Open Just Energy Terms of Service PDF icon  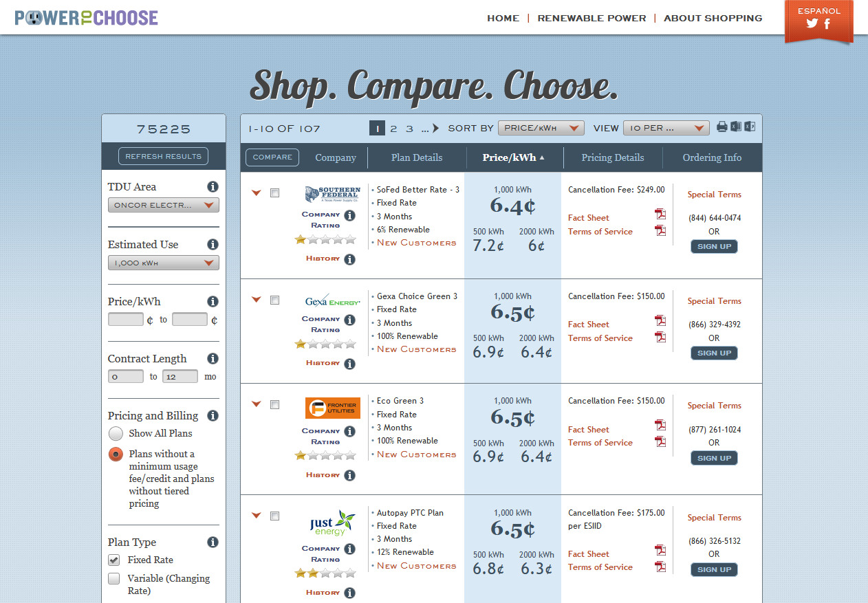point(660,567)
